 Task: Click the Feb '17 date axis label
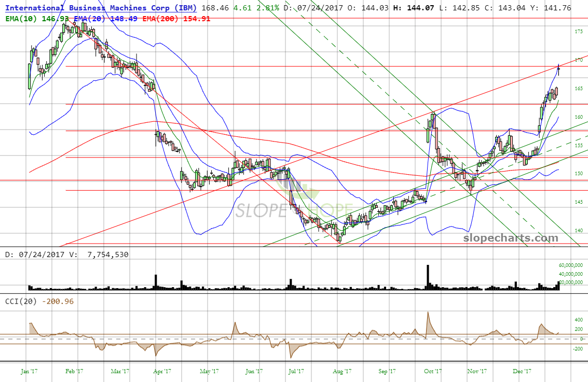point(74,371)
